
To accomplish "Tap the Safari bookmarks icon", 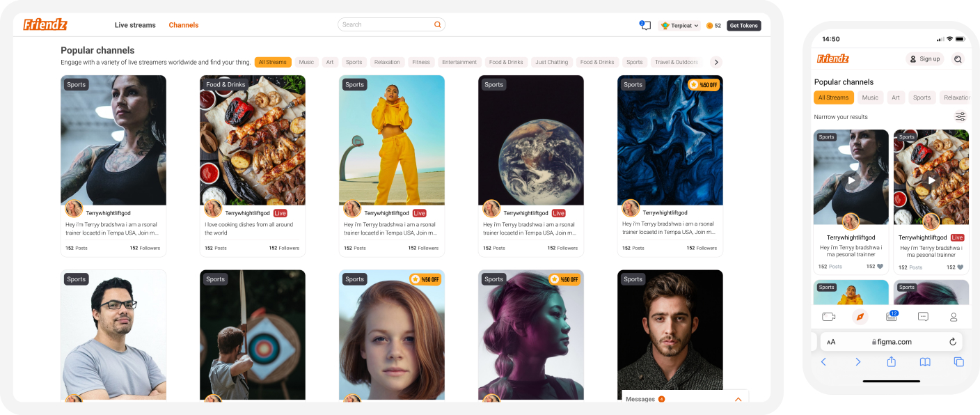I will (925, 362).
